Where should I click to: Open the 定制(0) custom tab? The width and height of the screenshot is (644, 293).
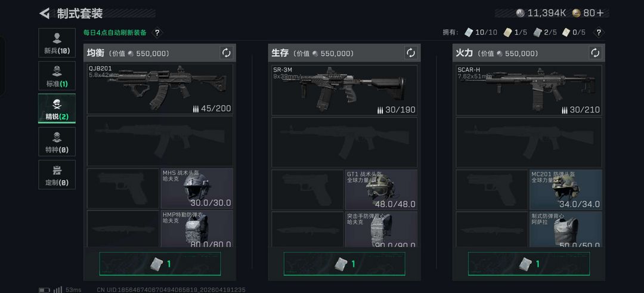[57, 175]
